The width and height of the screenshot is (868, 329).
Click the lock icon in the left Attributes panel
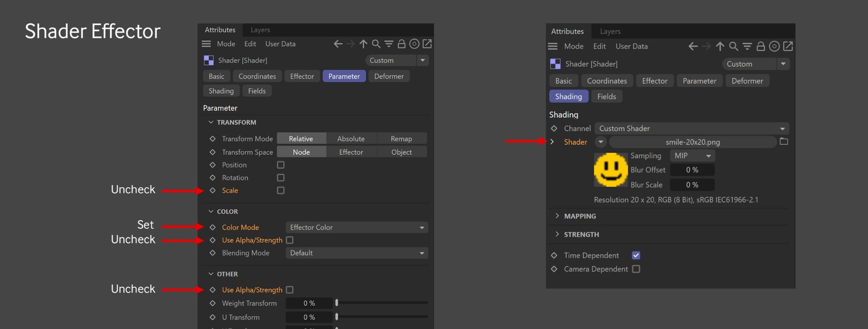click(401, 44)
